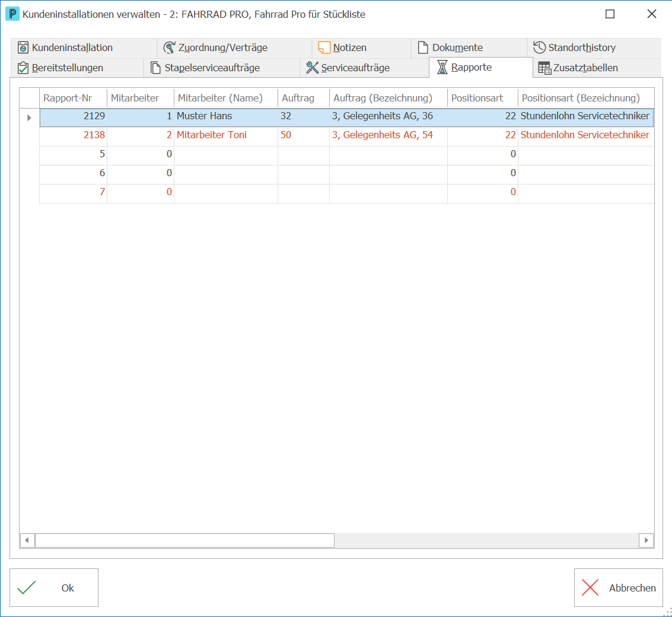Sort by the Mitarbeiter (Name) column header
Viewport: 672px width, 617px height.
tap(226, 98)
